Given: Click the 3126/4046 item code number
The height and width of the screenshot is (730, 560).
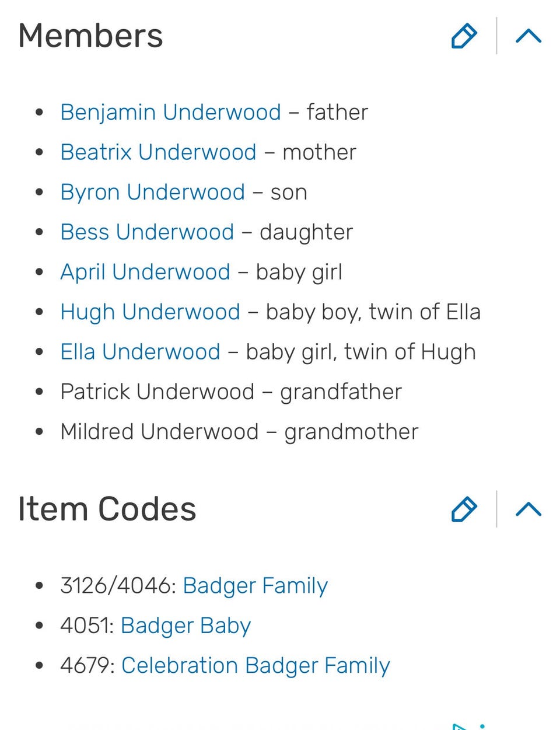Looking at the screenshot, I should click(x=117, y=586).
